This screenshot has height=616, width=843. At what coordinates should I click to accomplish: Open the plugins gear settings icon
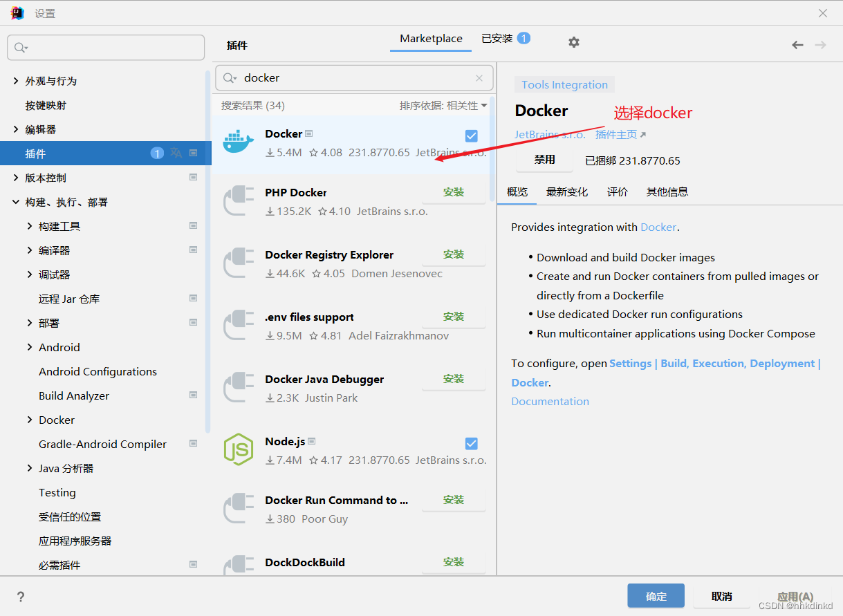(574, 42)
